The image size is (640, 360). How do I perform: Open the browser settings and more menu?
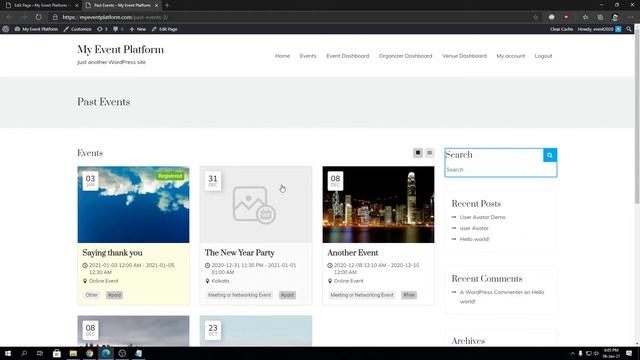(x=630, y=17)
